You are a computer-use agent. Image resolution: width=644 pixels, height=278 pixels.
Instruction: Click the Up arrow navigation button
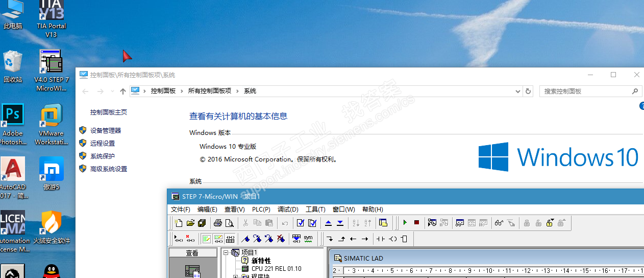[122, 91]
